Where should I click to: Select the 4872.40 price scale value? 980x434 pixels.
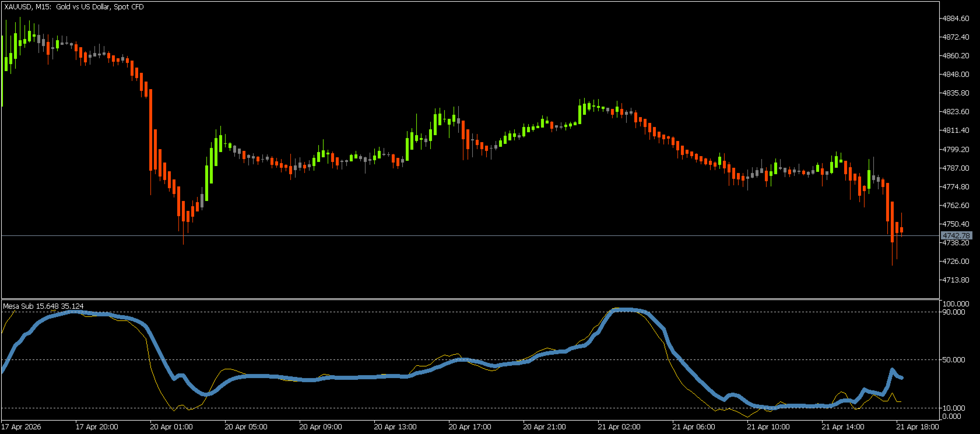(x=956, y=37)
